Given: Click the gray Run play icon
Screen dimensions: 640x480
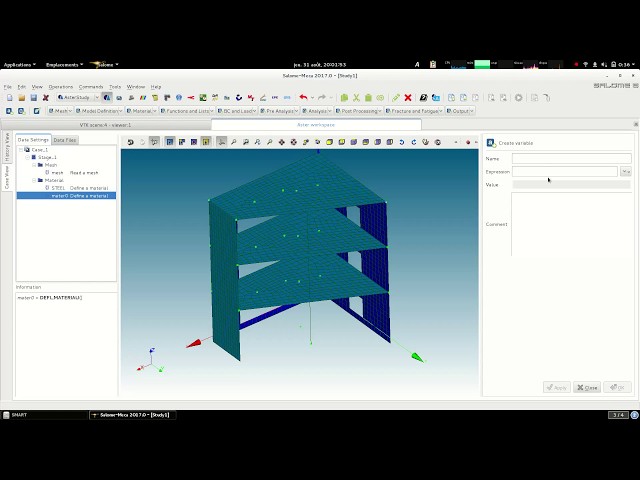Looking at the screenshot, I should click(518, 98).
